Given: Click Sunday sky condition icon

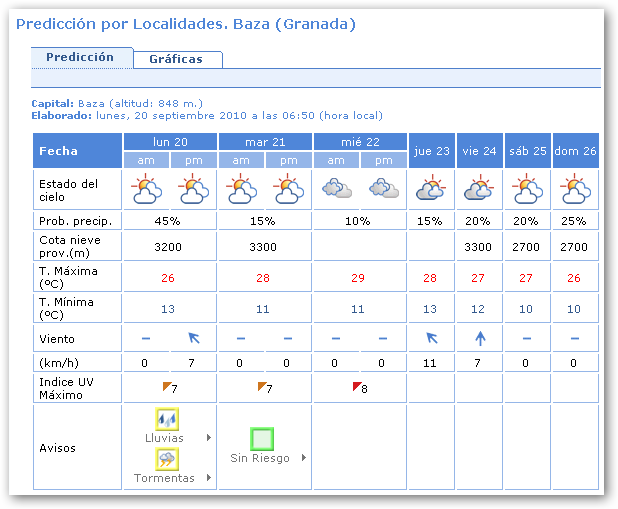Looking at the screenshot, I should (x=575, y=188).
